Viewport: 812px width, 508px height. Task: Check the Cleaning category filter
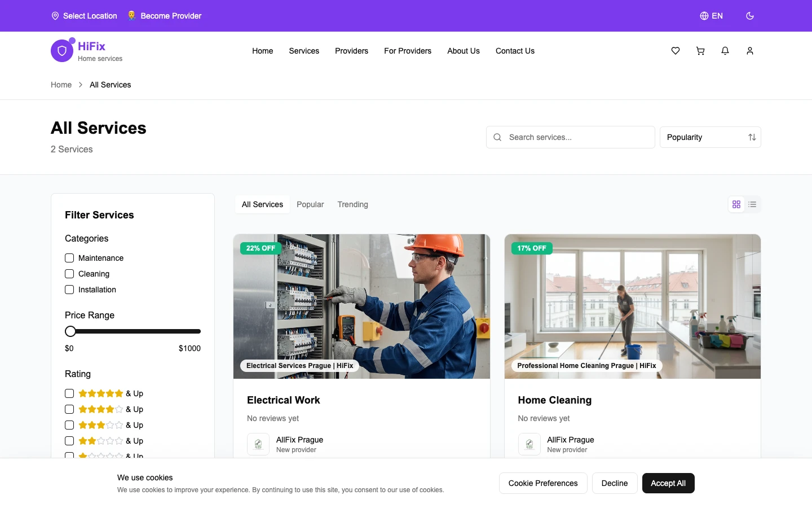pyautogui.click(x=69, y=274)
